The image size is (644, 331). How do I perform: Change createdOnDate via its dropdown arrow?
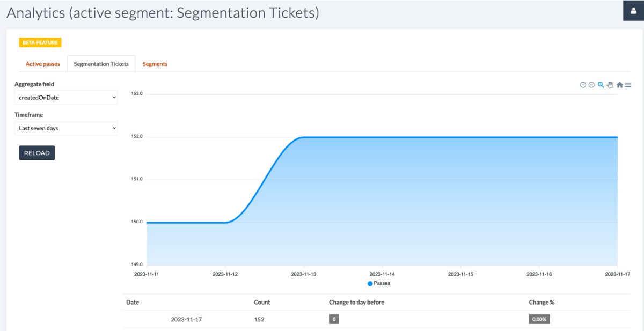point(113,97)
